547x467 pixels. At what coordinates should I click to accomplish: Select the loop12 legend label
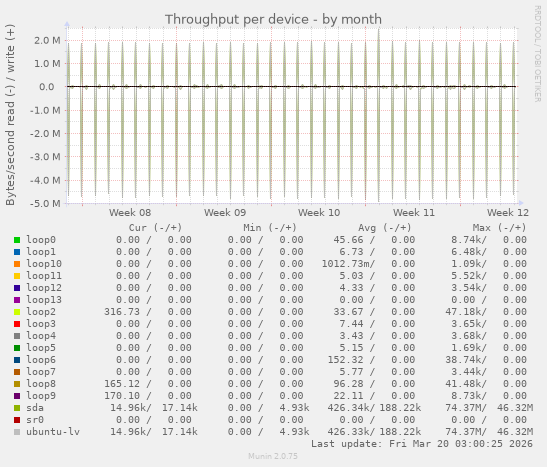pos(44,288)
